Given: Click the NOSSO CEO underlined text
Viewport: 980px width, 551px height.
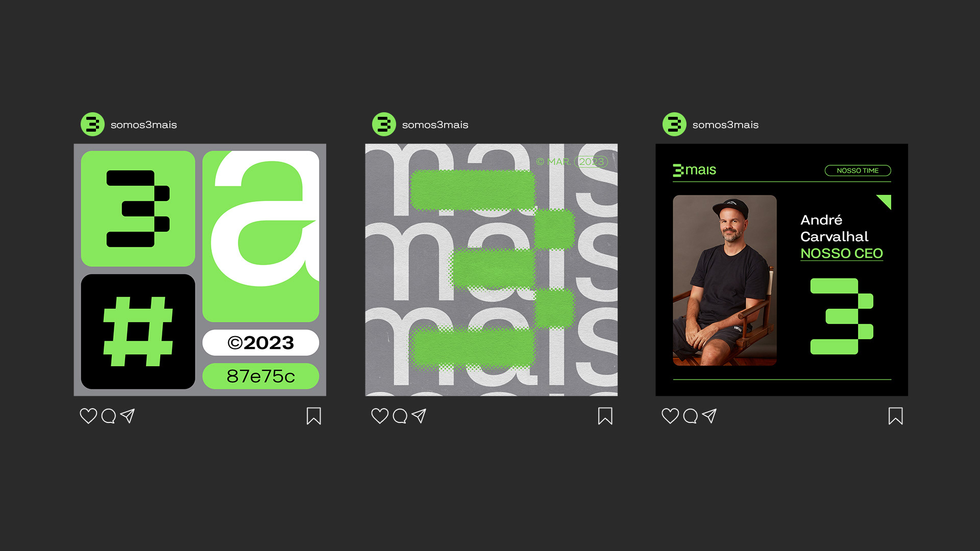Looking at the screenshot, I should (842, 254).
